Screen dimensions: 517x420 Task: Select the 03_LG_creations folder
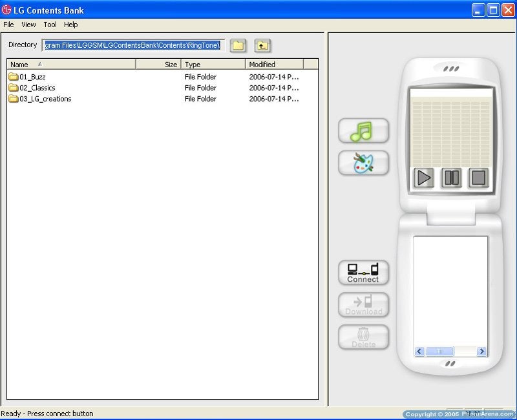[45, 99]
